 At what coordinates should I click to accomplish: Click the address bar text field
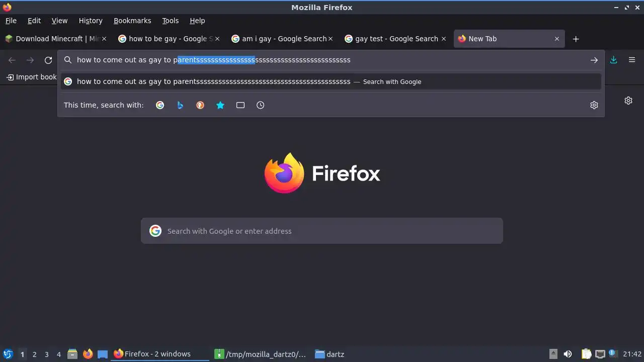(331, 60)
